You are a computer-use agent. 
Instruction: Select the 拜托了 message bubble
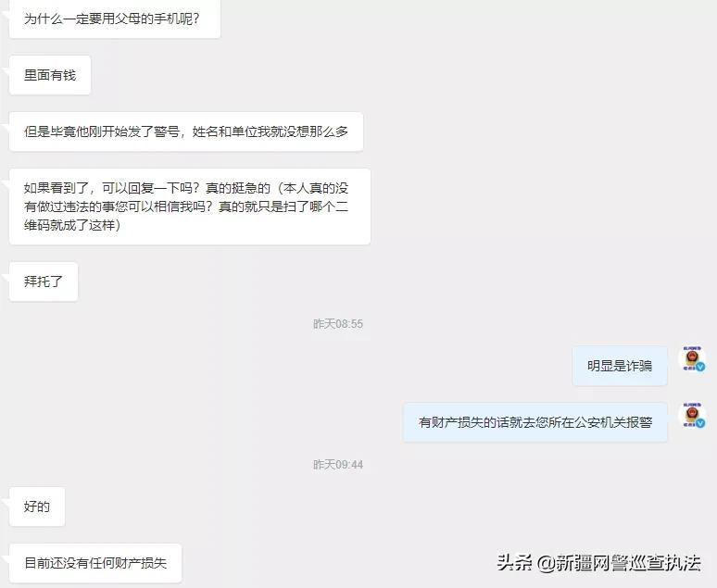tap(44, 281)
